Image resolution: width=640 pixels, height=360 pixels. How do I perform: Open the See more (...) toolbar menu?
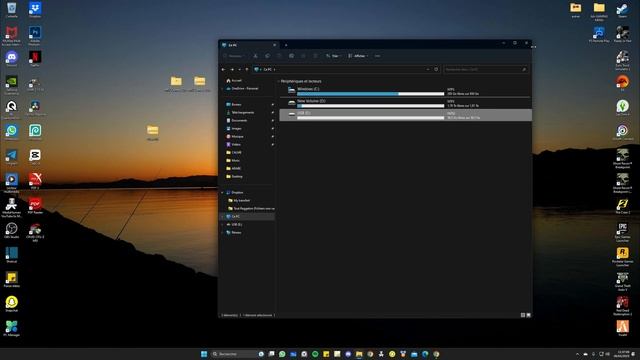pyautogui.click(x=378, y=56)
